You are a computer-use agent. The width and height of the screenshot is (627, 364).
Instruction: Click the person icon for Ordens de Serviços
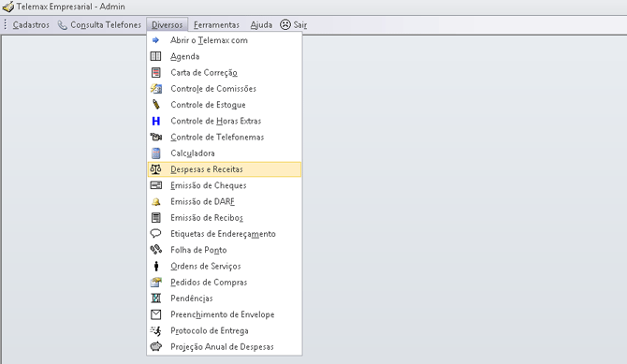pyautogui.click(x=156, y=266)
